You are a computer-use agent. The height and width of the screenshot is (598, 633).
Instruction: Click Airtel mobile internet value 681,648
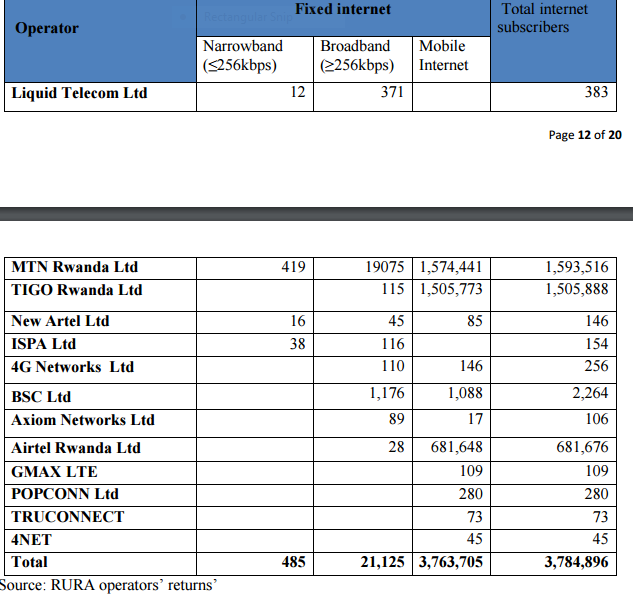click(x=457, y=447)
